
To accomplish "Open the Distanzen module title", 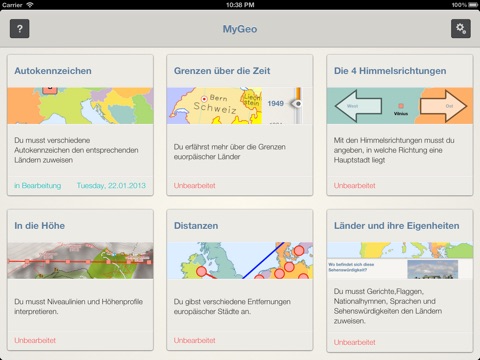I will (x=196, y=226).
